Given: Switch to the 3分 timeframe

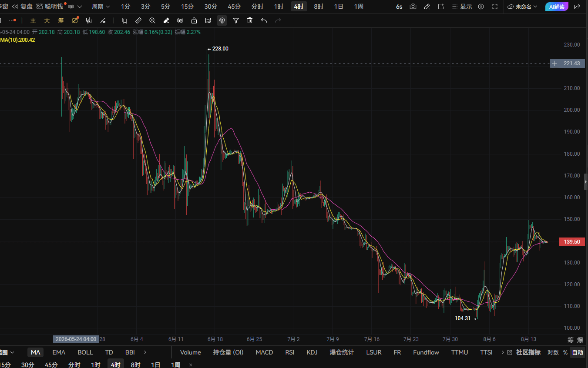Looking at the screenshot, I should click(x=145, y=7).
